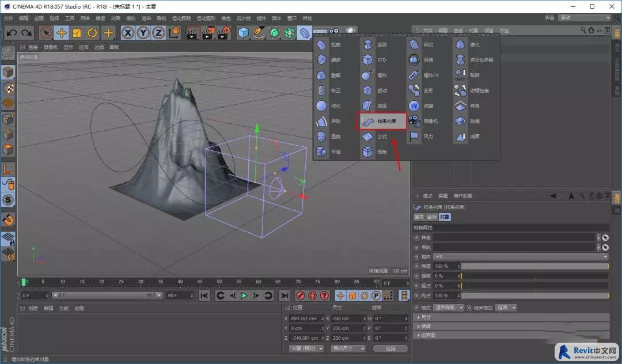Activate the Move tool

62,32
